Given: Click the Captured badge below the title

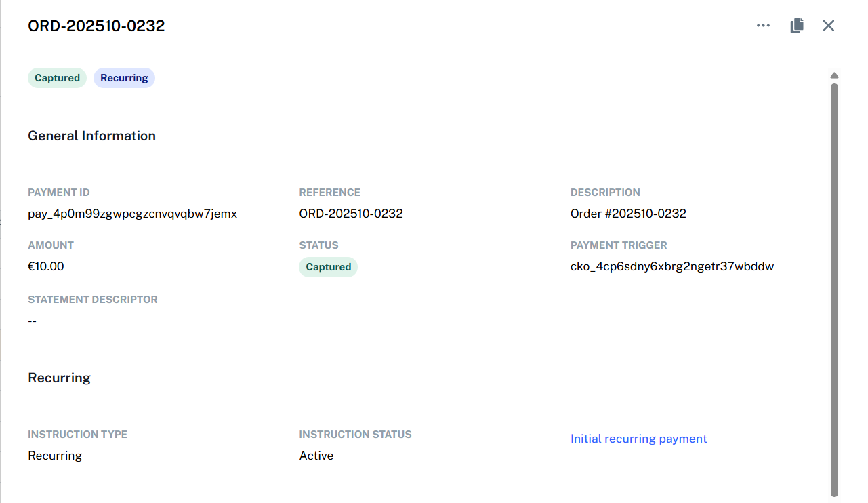Looking at the screenshot, I should (x=57, y=77).
